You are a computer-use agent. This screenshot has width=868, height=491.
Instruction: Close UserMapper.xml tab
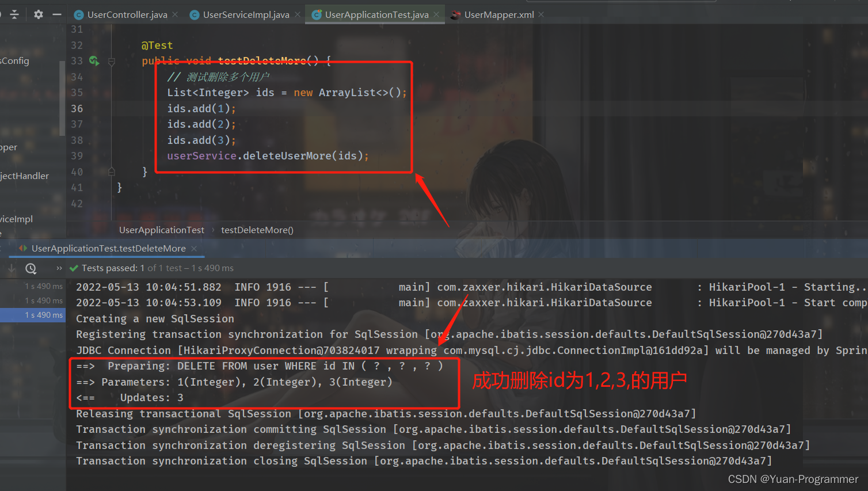click(541, 14)
